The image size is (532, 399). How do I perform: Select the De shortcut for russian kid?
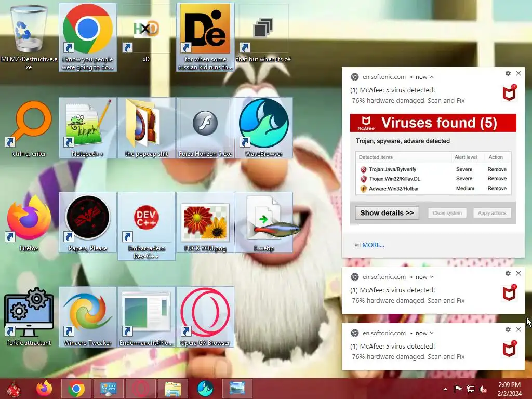205,37
